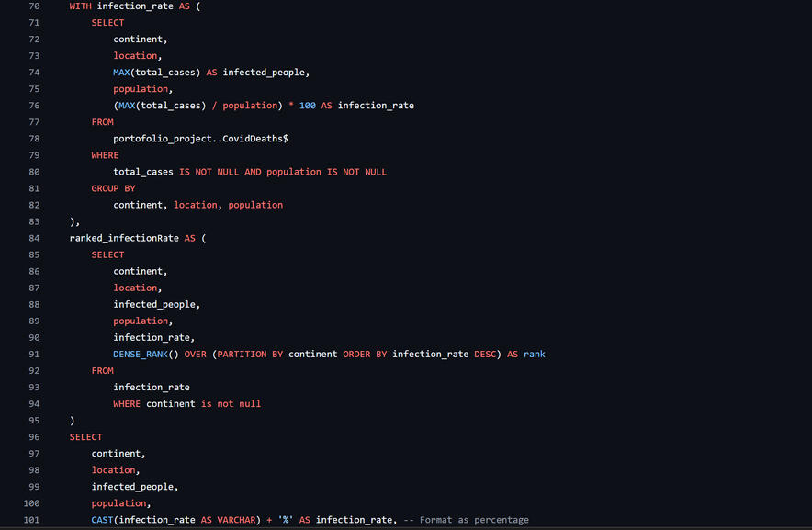Click the CAST keyword on line 101
812x530 pixels.
point(102,520)
